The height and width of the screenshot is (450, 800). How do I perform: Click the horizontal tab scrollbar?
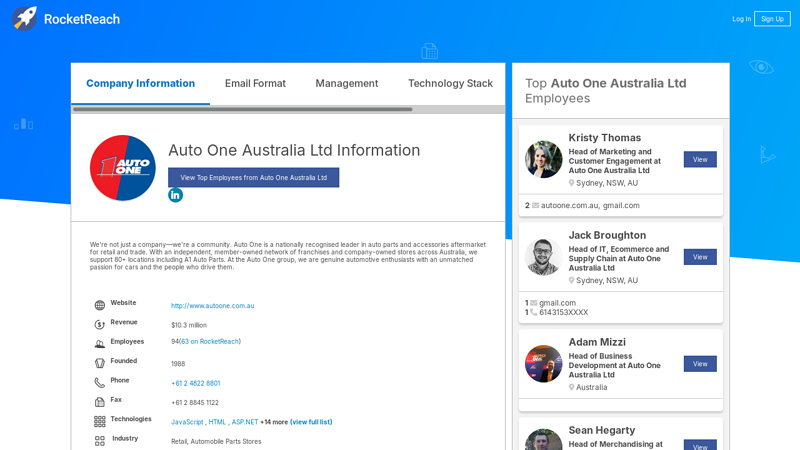[242, 109]
